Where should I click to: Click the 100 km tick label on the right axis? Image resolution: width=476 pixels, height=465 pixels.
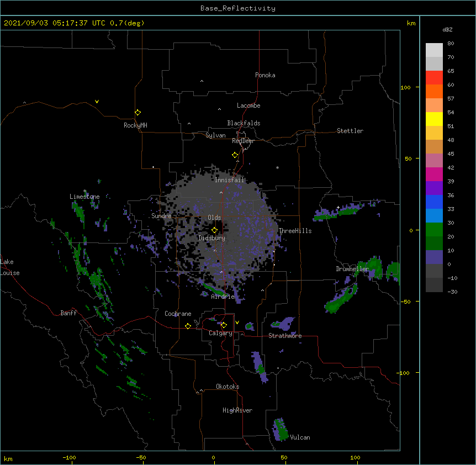(x=405, y=87)
